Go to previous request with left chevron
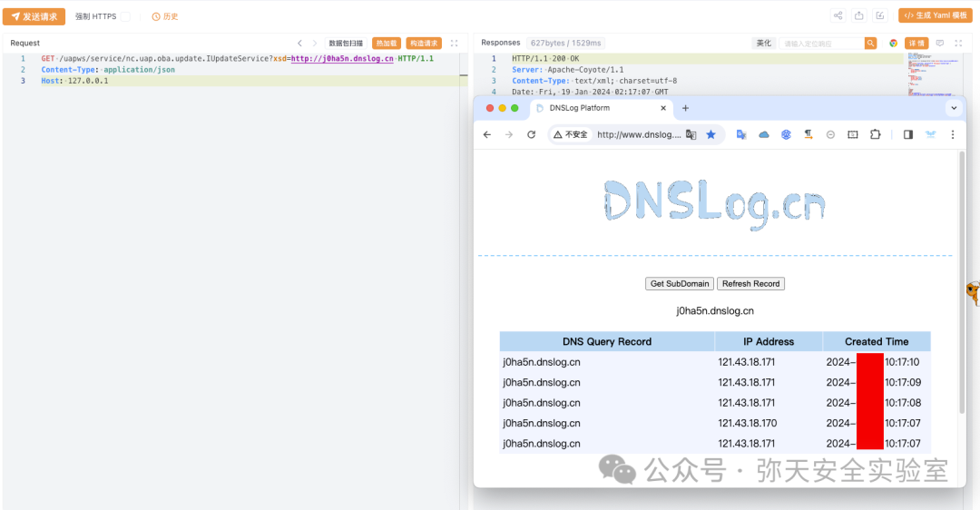The image size is (980, 510). point(300,44)
